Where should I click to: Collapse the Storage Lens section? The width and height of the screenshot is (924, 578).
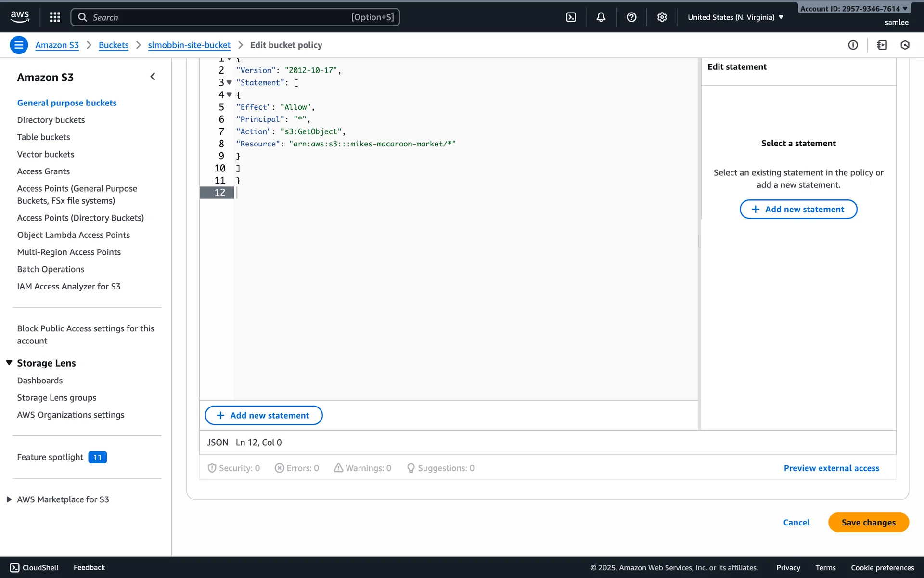point(9,363)
